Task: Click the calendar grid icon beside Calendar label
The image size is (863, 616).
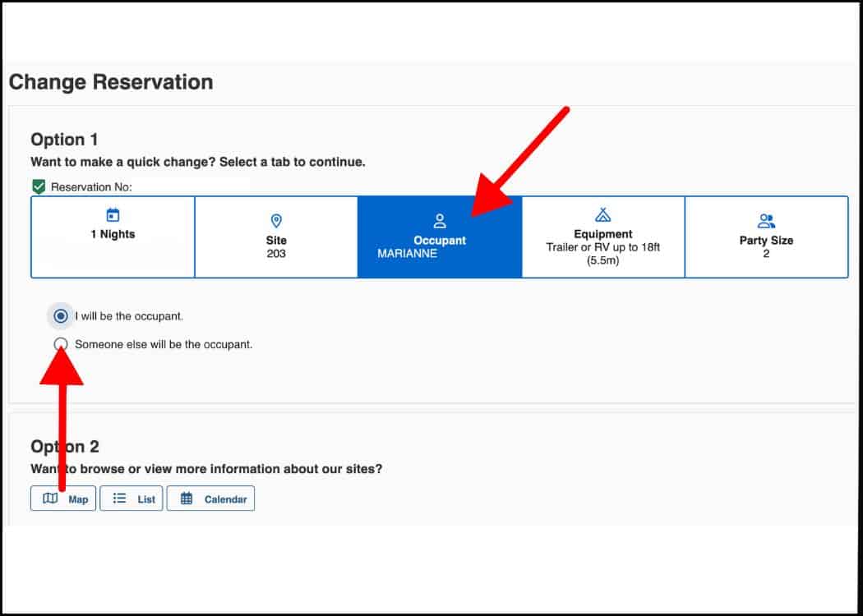Action: tap(187, 499)
